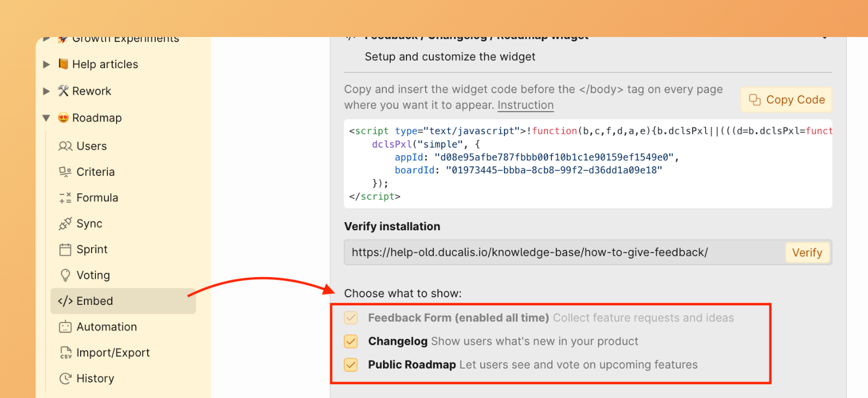
Task: Uncheck the Public Roadmap checkbox
Action: coord(351,365)
